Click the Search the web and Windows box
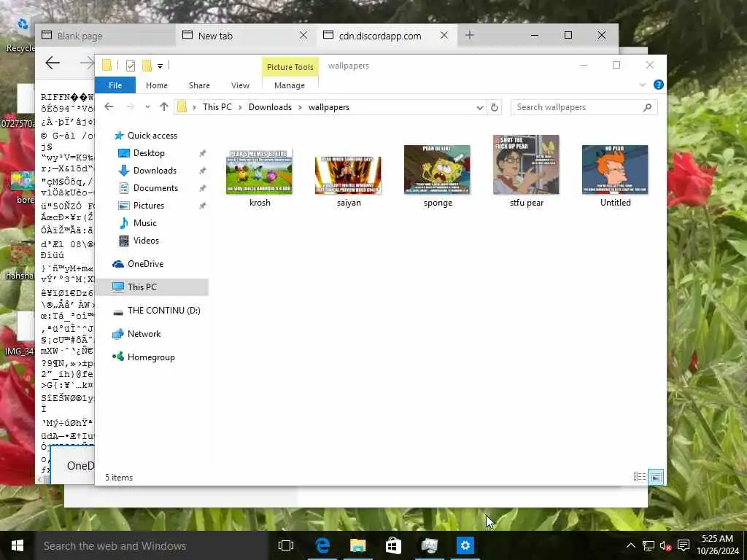 152,545
